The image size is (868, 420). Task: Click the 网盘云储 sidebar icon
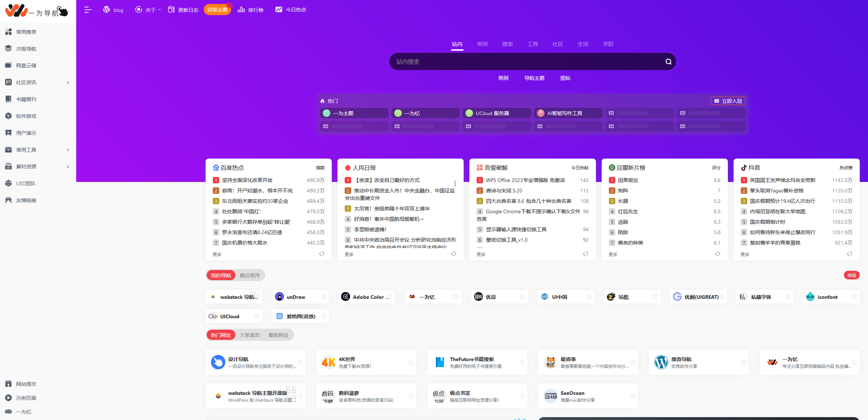9,65
